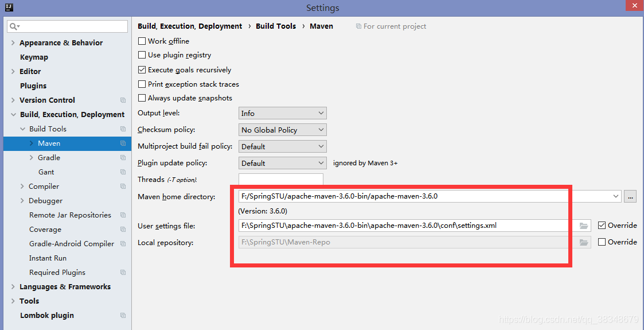Expand the Tools section arrow
The image size is (644, 330).
click(x=13, y=301)
